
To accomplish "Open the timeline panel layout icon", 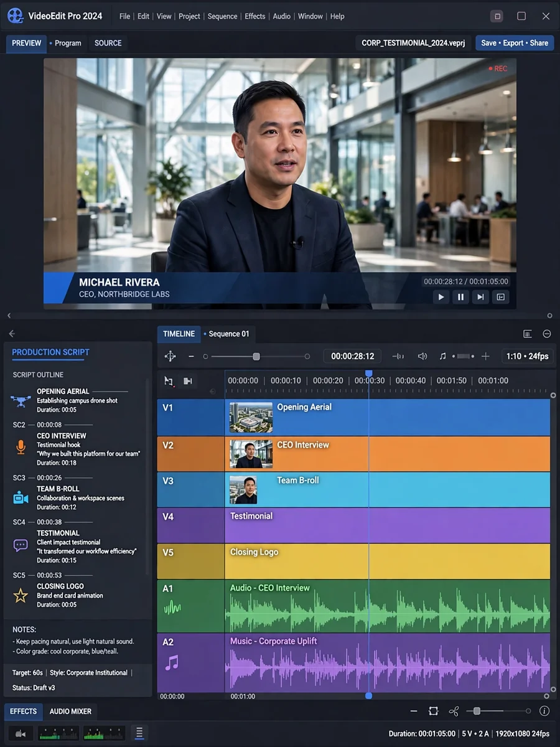I will coord(528,334).
